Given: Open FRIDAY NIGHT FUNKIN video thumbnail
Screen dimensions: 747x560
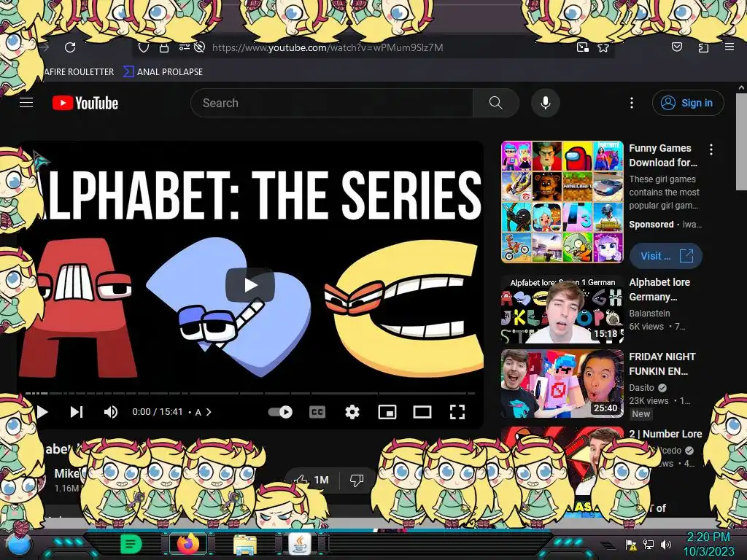Looking at the screenshot, I should (562, 384).
